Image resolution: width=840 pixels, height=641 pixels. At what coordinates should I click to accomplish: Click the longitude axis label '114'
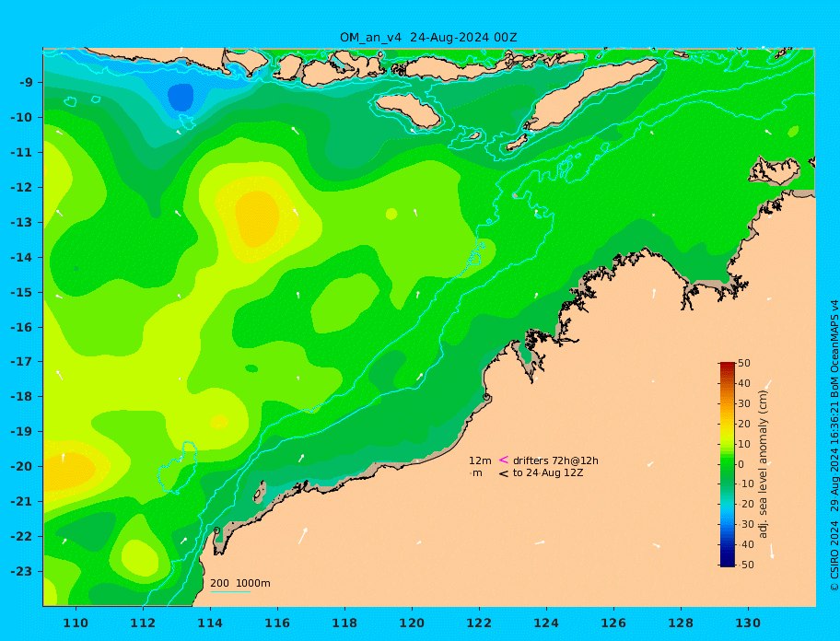click(210, 624)
